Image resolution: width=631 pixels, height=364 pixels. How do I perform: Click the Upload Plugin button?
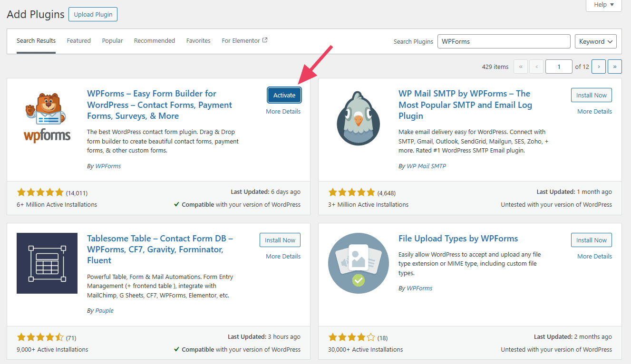click(93, 14)
